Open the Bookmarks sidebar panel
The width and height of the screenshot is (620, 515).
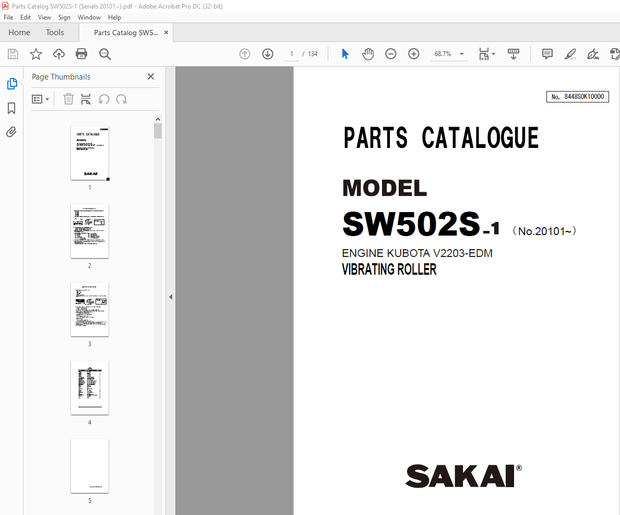(x=11, y=108)
